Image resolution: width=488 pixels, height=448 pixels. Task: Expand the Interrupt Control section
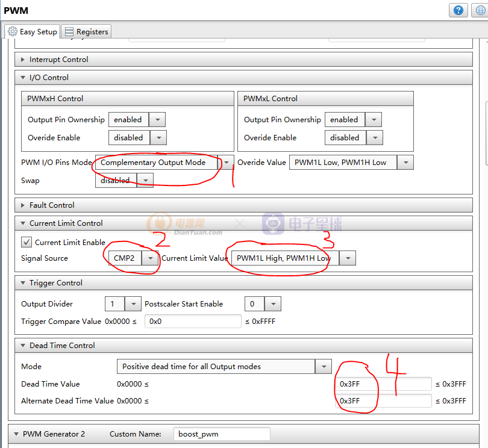tap(23, 60)
